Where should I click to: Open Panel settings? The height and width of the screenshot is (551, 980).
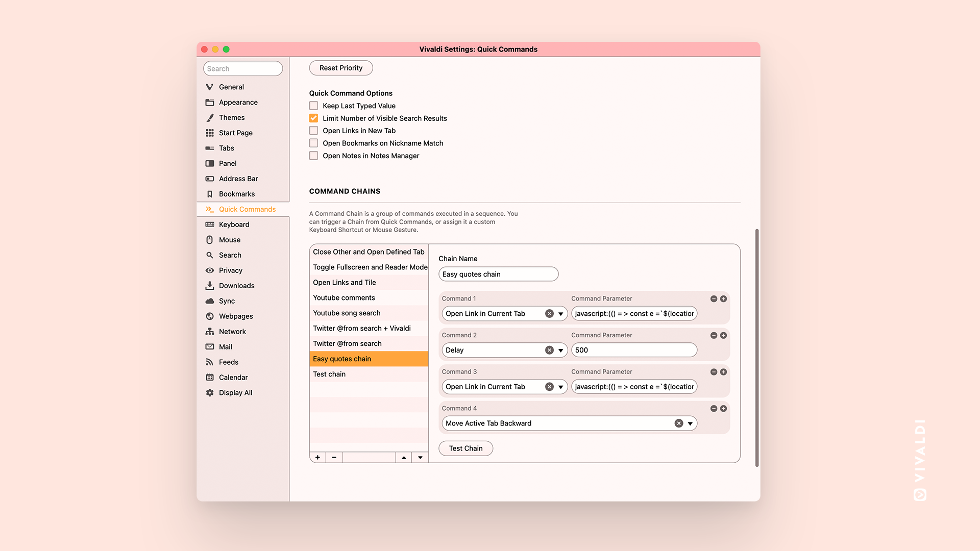(242, 163)
